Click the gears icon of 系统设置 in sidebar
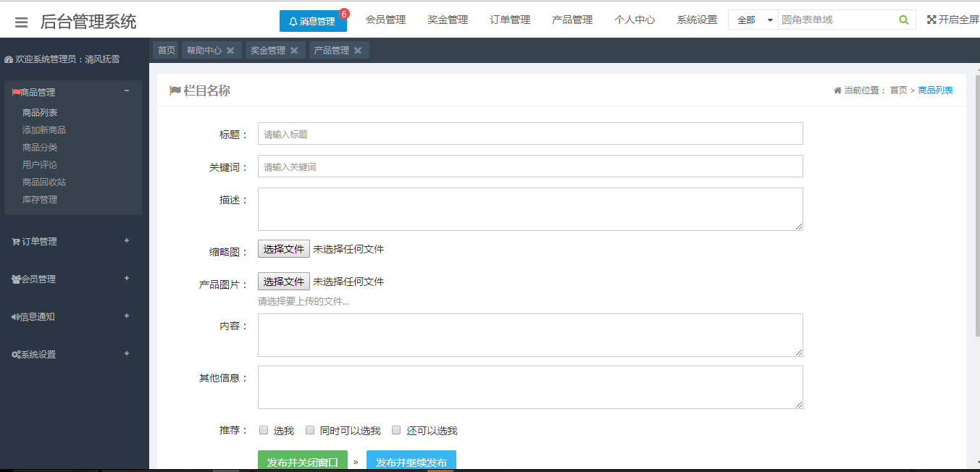The image size is (980, 472). [x=16, y=355]
